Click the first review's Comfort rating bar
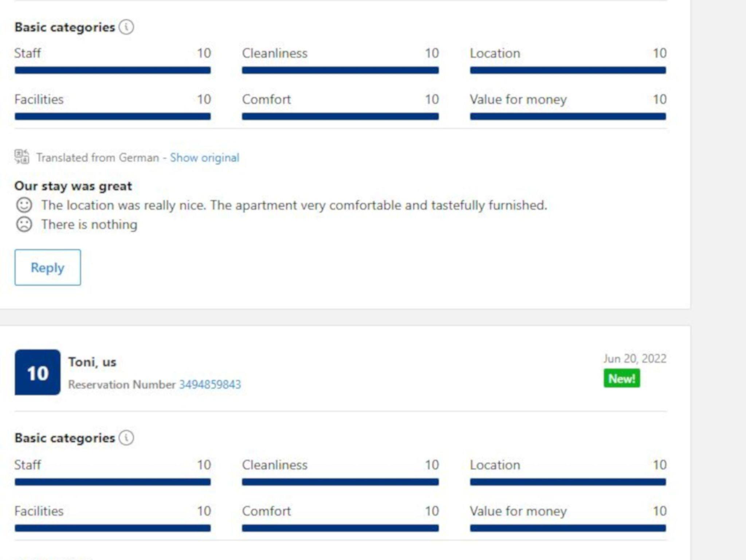 [x=340, y=117]
